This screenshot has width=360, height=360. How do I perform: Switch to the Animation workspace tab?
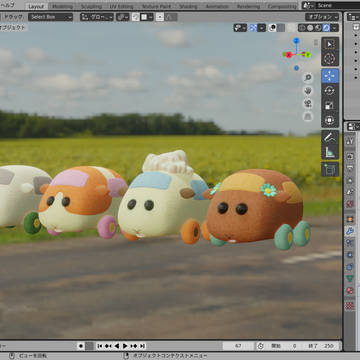click(217, 6)
